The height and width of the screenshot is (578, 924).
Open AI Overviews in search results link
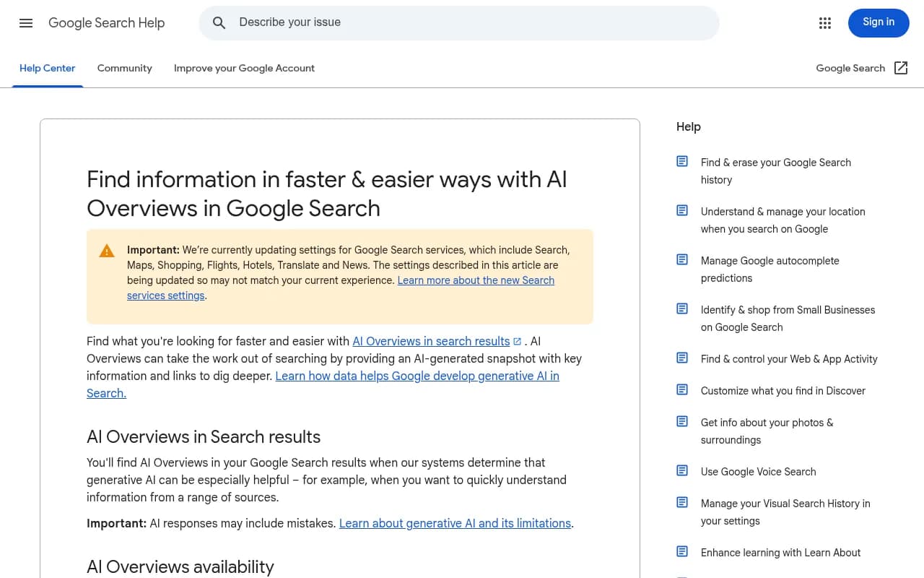[431, 341]
